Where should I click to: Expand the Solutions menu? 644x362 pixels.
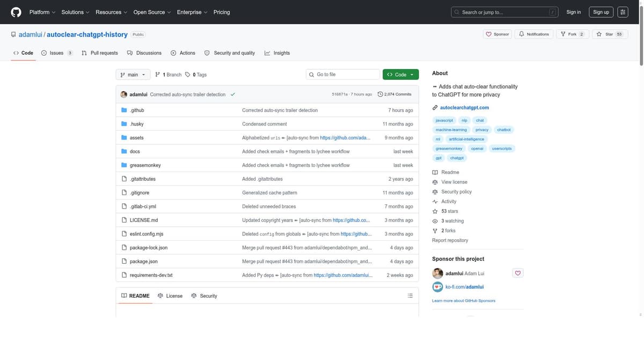(x=75, y=12)
